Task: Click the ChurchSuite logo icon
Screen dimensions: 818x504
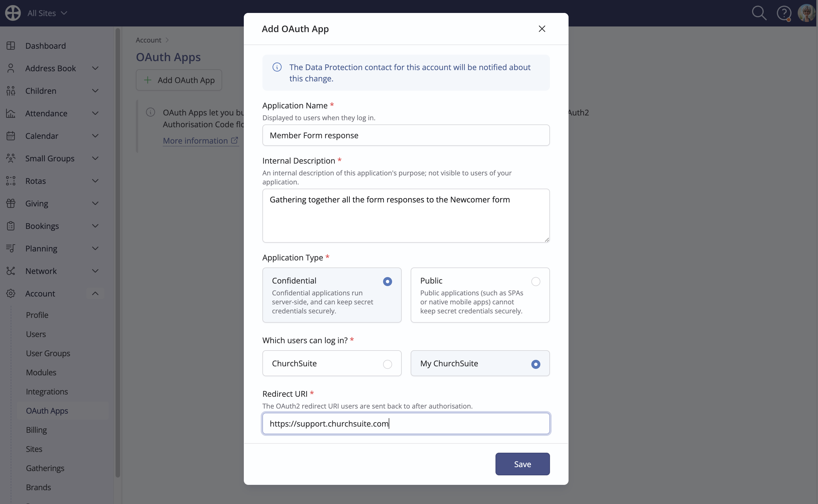Action: (x=13, y=13)
